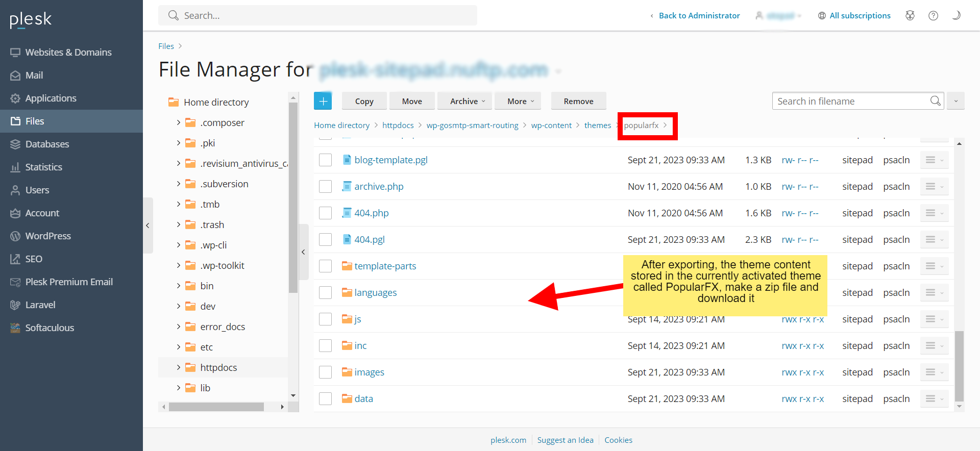This screenshot has width=980, height=451.
Task: Check the blog-template.pgl checkbox
Action: [x=325, y=160]
